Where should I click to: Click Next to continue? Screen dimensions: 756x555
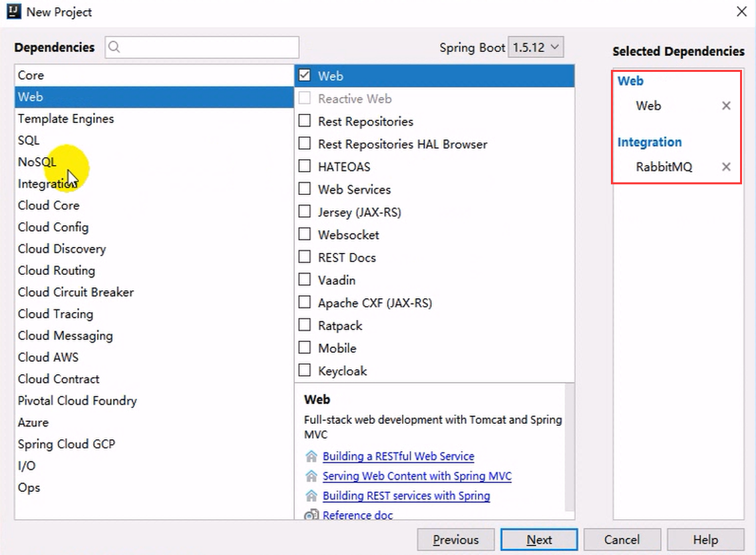click(x=539, y=540)
